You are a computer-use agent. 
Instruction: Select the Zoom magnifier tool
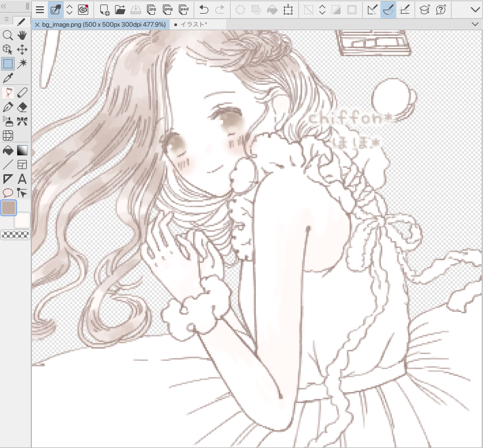[8, 35]
